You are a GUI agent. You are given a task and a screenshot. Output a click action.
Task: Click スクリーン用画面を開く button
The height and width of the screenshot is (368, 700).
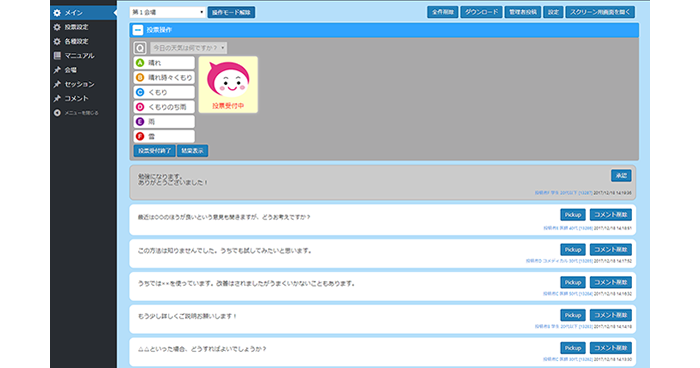pos(600,12)
